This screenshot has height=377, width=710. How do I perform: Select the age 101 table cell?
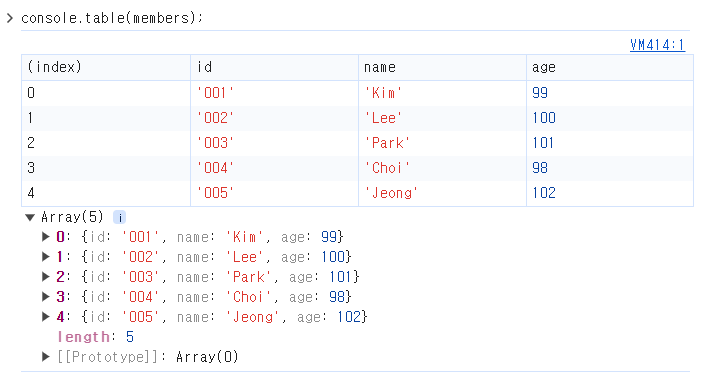610,143
